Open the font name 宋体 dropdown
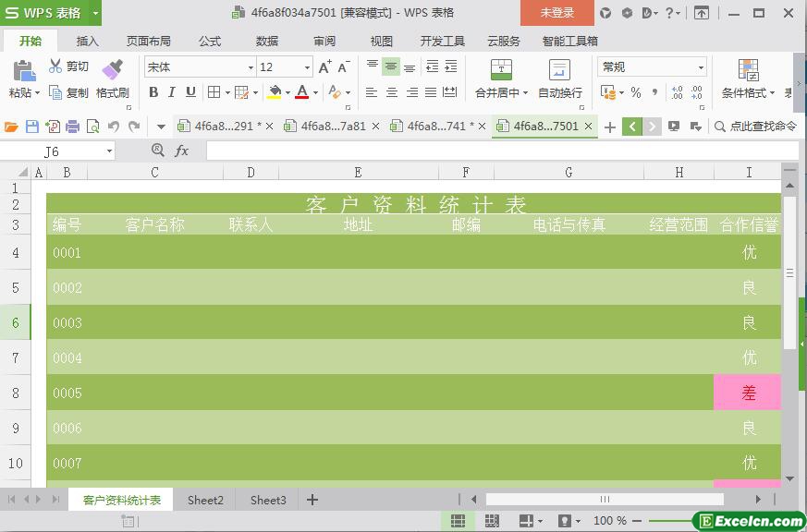 [x=251, y=67]
